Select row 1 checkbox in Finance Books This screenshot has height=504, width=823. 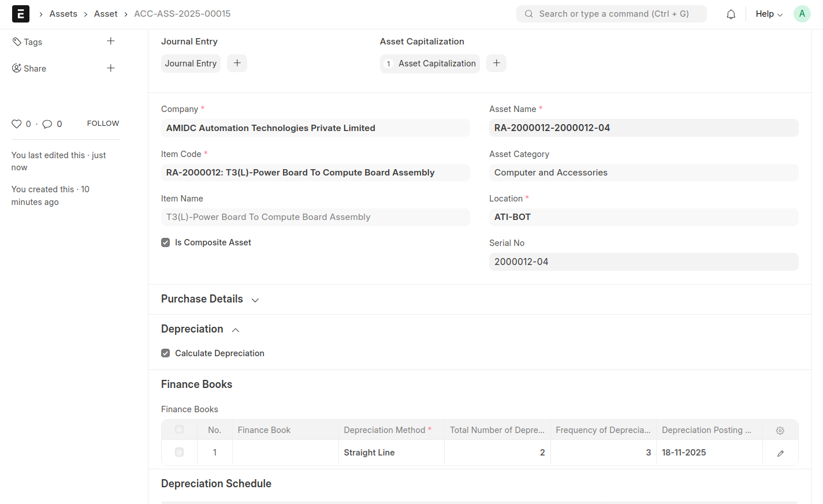pos(179,453)
